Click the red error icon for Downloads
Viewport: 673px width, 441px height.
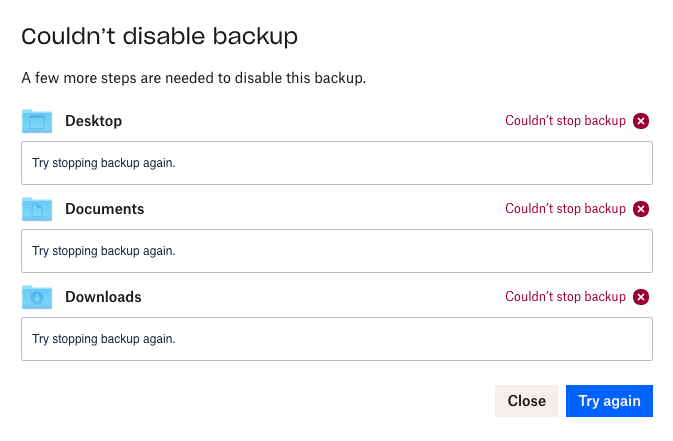(x=641, y=297)
